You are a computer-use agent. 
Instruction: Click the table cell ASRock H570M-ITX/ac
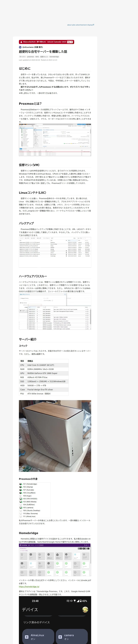coord(47,377)
